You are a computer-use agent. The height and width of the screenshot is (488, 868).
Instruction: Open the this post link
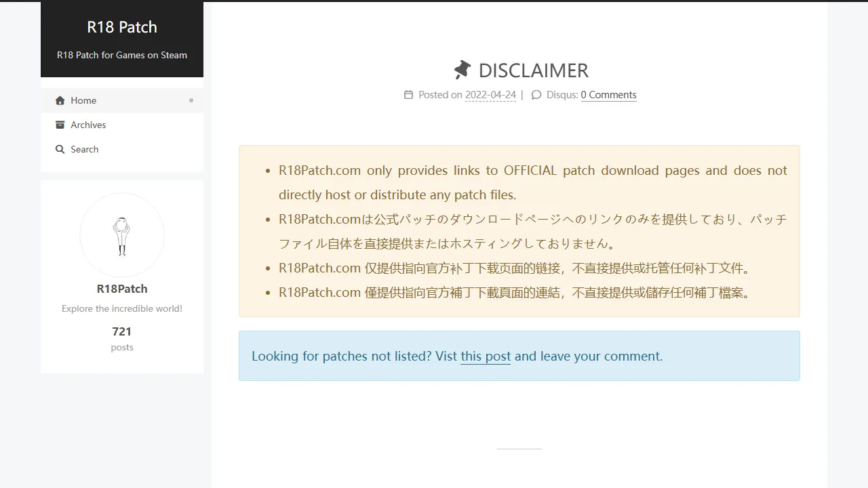pos(486,356)
